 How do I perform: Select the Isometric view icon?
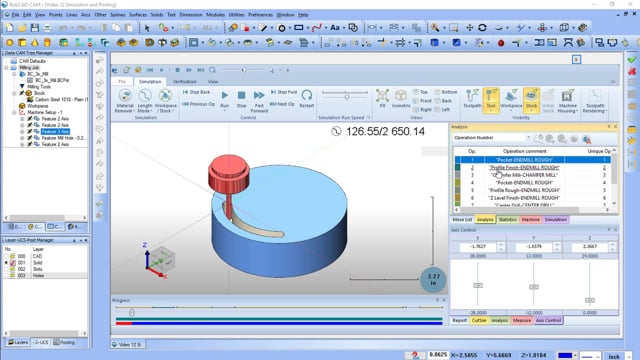pyautogui.click(x=401, y=96)
